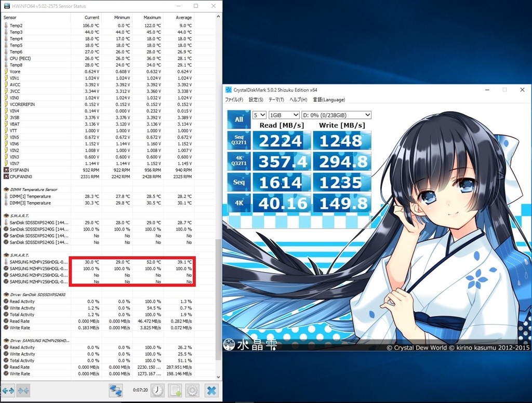
Task: Click the Suishou Shizuku logo icon
Action: (x=229, y=345)
